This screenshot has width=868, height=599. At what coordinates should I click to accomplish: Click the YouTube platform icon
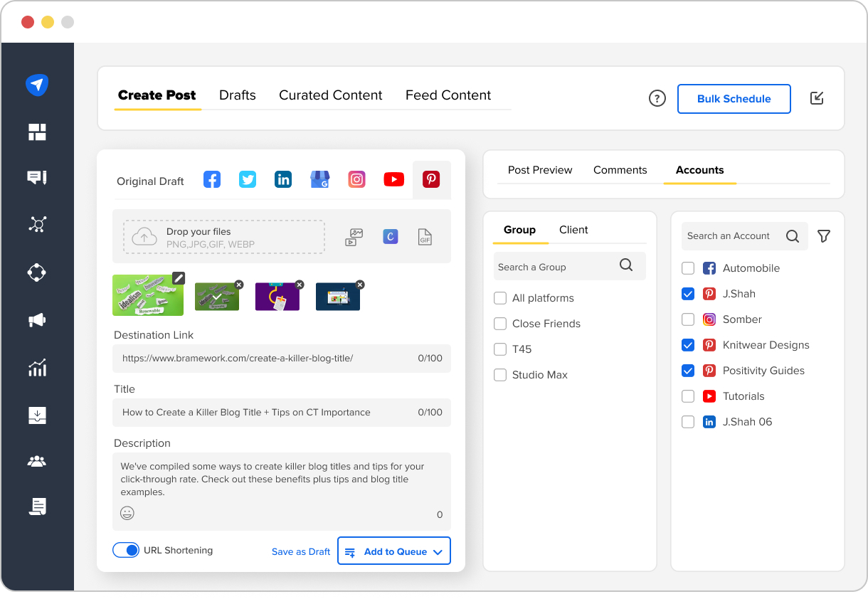coord(393,180)
